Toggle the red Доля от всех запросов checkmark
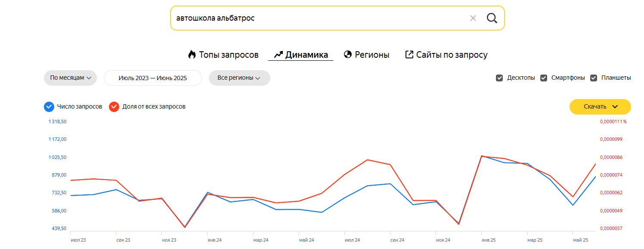Screen dimensions: 644x249 pos(114,106)
